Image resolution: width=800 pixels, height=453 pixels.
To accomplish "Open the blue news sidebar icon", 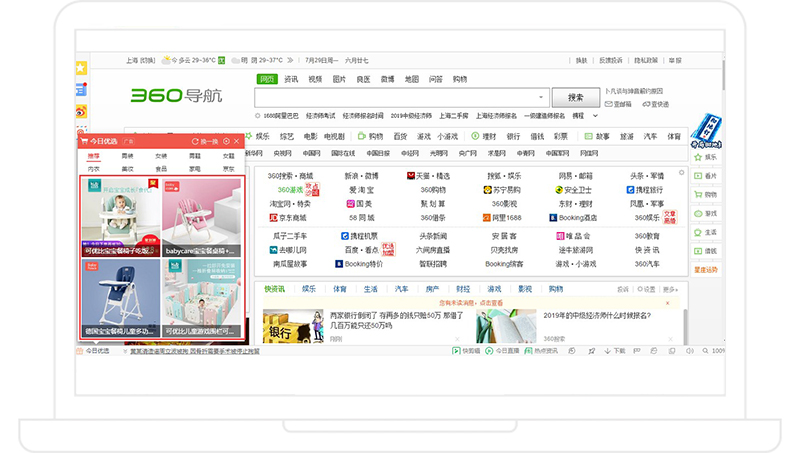I will pyautogui.click(x=81, y=90).
